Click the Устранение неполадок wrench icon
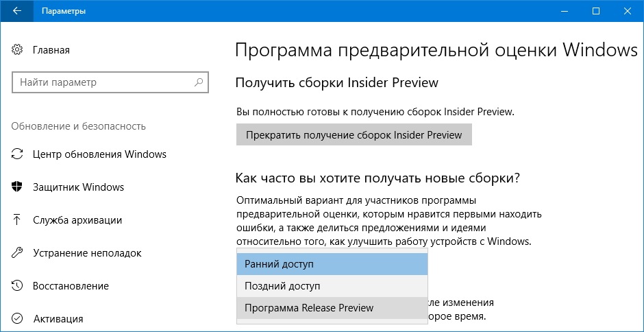 pyautogui.click(x=17, y=252)
